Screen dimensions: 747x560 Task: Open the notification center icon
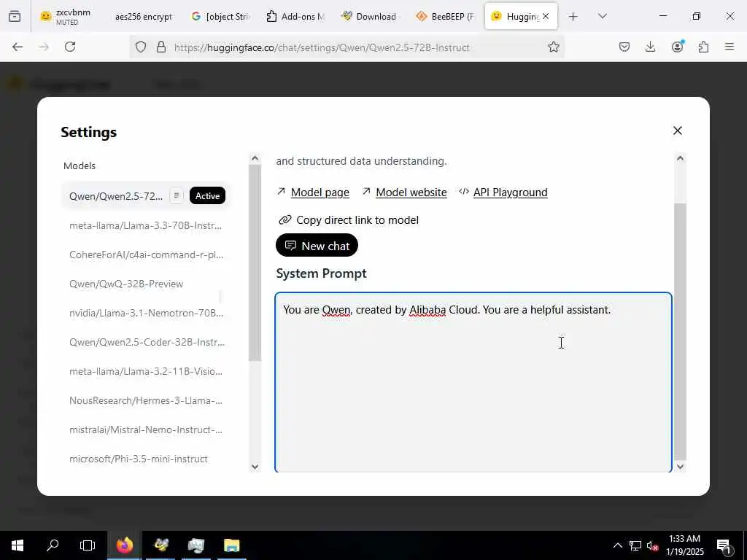point(724,545)
